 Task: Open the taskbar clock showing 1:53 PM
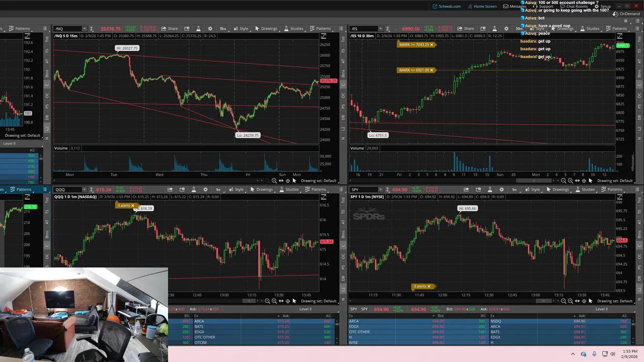629,354
